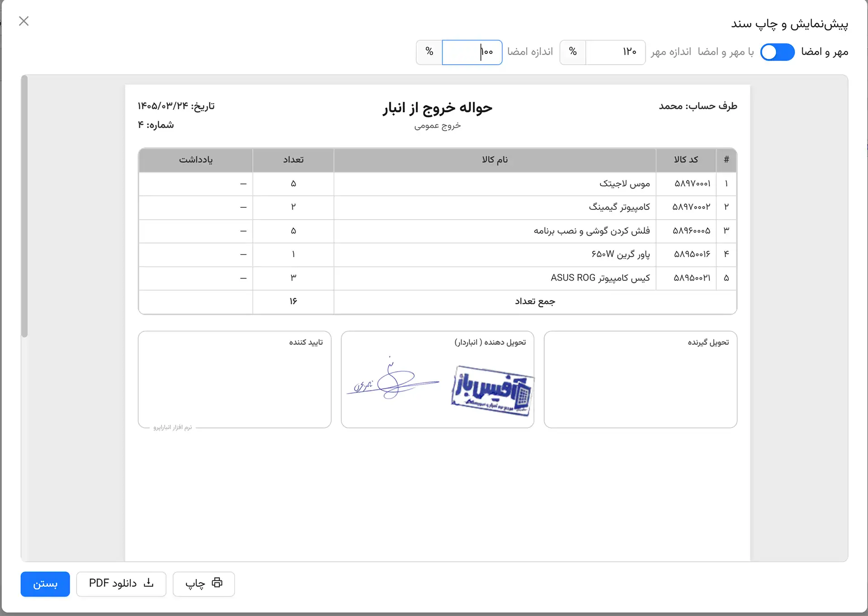Click the item پاور گرین ۶۵۰W
Image resolution: width=868 pixels, height=616 pixels.
(x=621, y=254)
